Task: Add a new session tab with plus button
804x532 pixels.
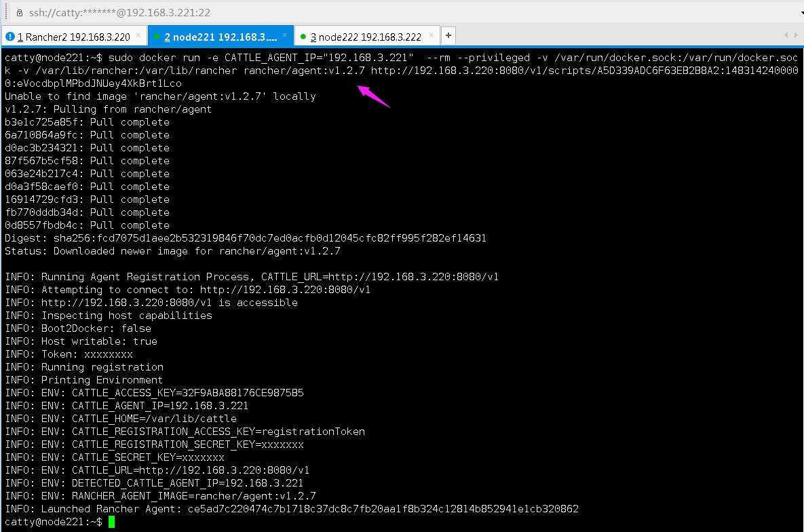Action: [448, 35]
